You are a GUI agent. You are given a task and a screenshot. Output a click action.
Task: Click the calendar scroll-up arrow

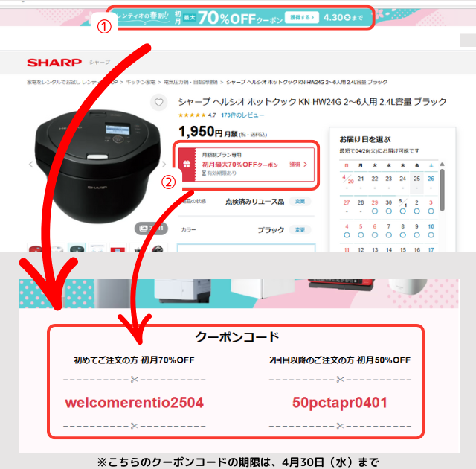coord(442,165)
